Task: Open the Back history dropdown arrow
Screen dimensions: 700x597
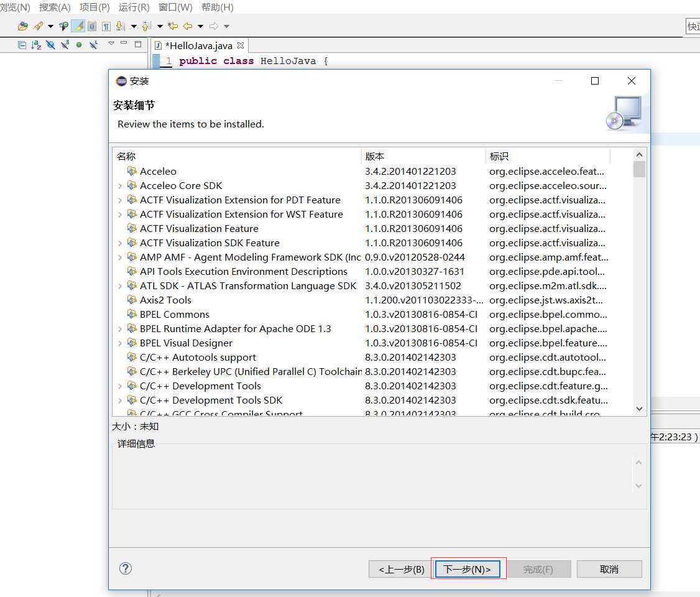Action: pos(200,26)
